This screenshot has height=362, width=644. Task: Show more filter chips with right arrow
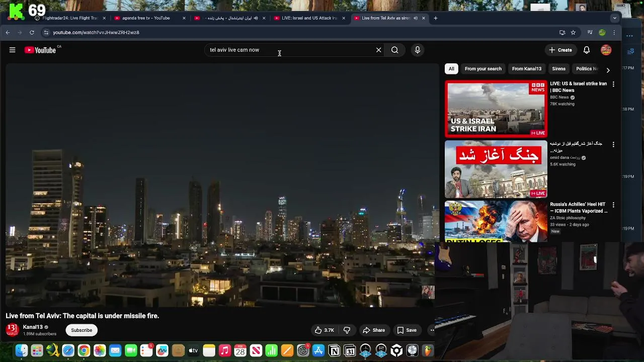pos(608,70)
